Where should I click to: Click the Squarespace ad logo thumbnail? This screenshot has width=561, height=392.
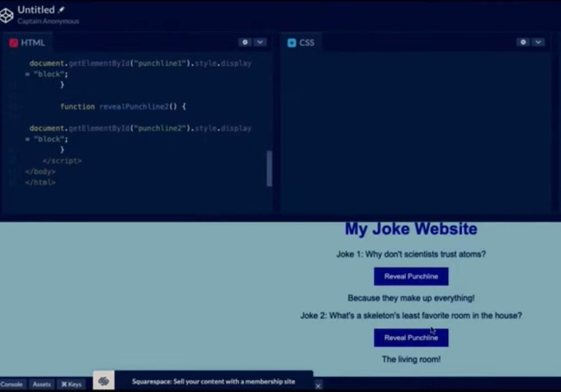(x=104, y=381)
